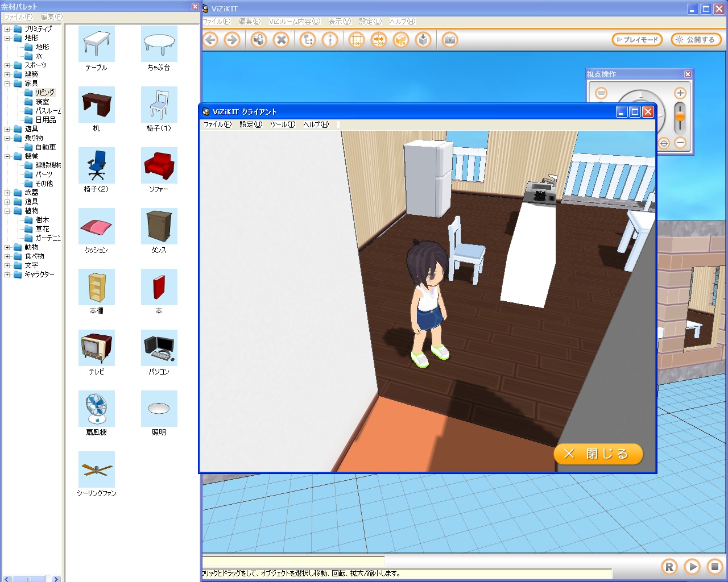Click the duplicate object cubes icon
Image resolution: width=728 pixels, height=582 pixels.
pyautogui.click(x=259, y=40)
